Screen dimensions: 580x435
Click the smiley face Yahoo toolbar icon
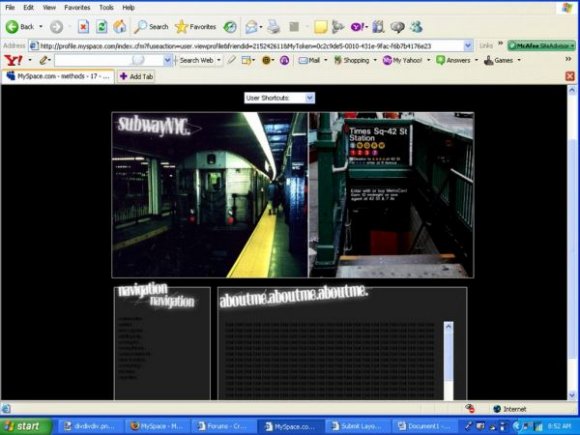(x=266, y=60)
